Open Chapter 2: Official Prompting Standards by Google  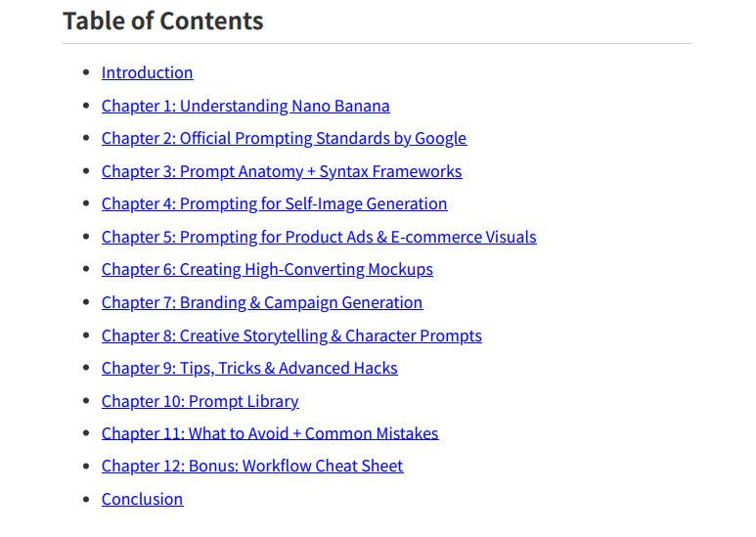284,138
